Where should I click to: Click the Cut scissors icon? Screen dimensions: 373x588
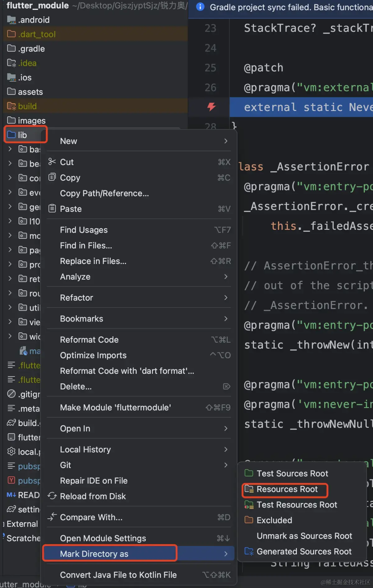coord(52,162)
